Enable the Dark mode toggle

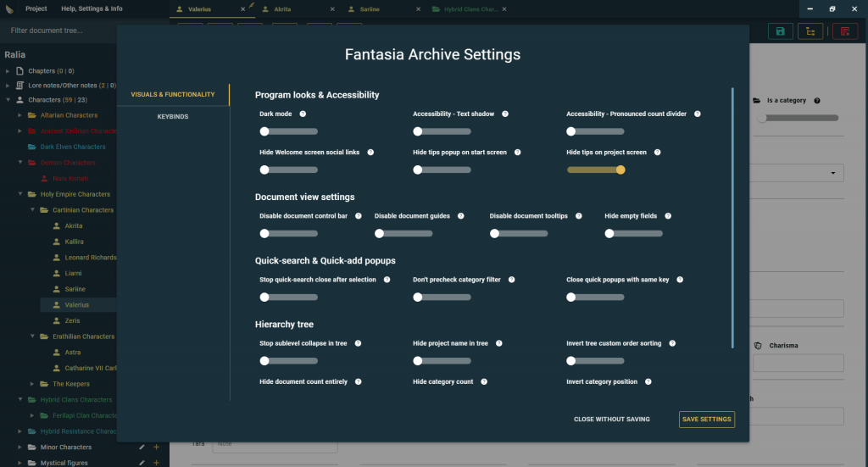pyautogui.click(x=288, y=131)
